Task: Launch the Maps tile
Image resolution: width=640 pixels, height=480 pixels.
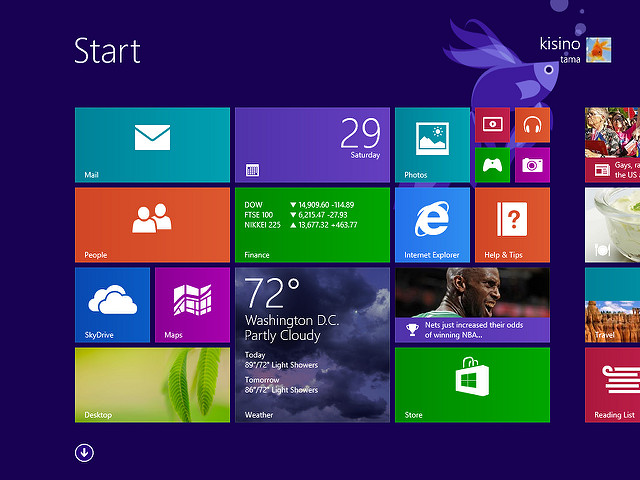Action: [x=192, y=305]
